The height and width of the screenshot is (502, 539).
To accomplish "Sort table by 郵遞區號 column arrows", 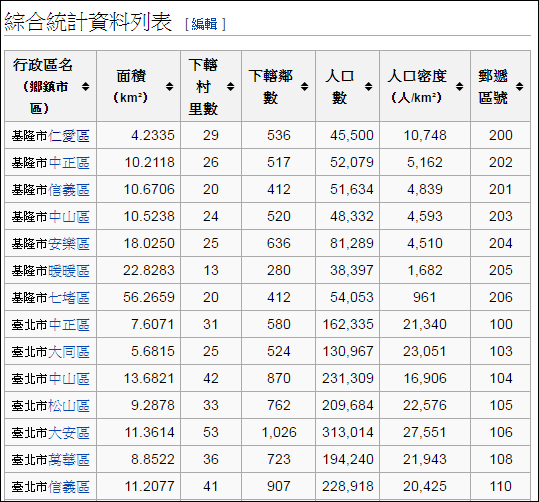I will [x=520, y=86].
